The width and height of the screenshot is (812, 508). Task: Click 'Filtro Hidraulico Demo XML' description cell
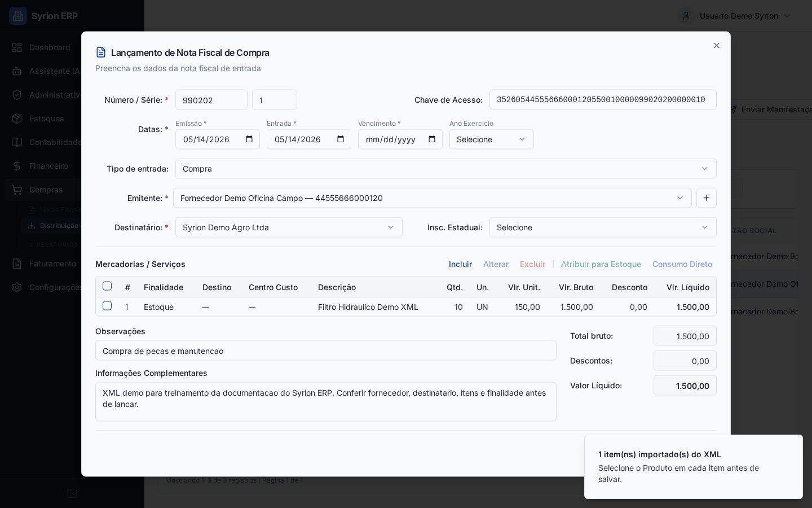pos(368,307)
